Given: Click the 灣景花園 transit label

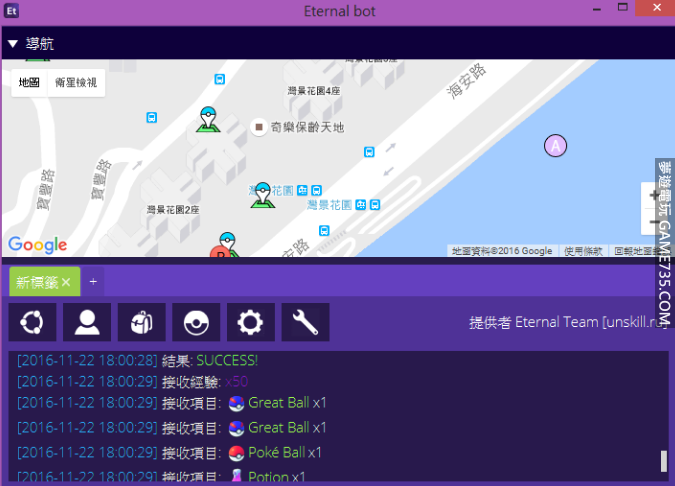Looking at the screenshot, I should [x=329, y=205].
